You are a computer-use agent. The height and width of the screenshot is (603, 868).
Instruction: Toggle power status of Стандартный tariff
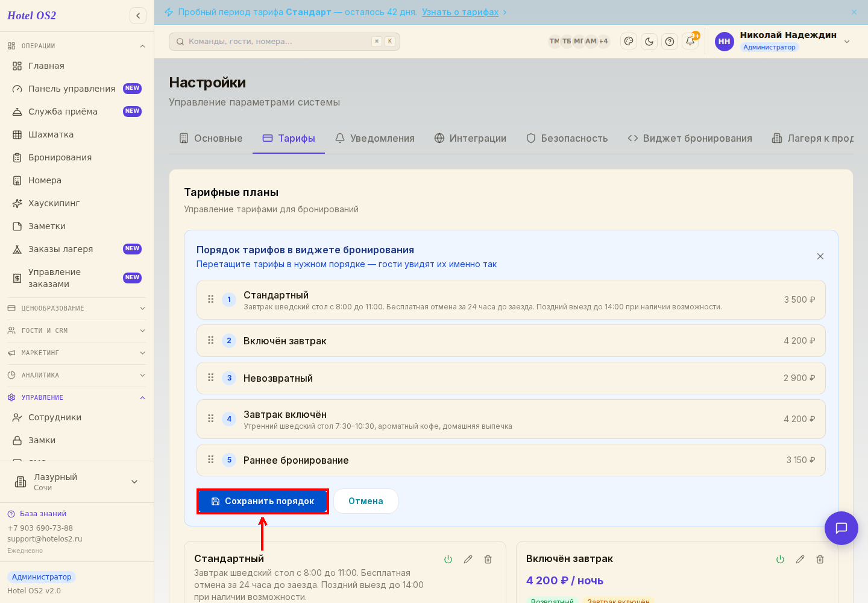pyautogui.click(x=448, y=560)
